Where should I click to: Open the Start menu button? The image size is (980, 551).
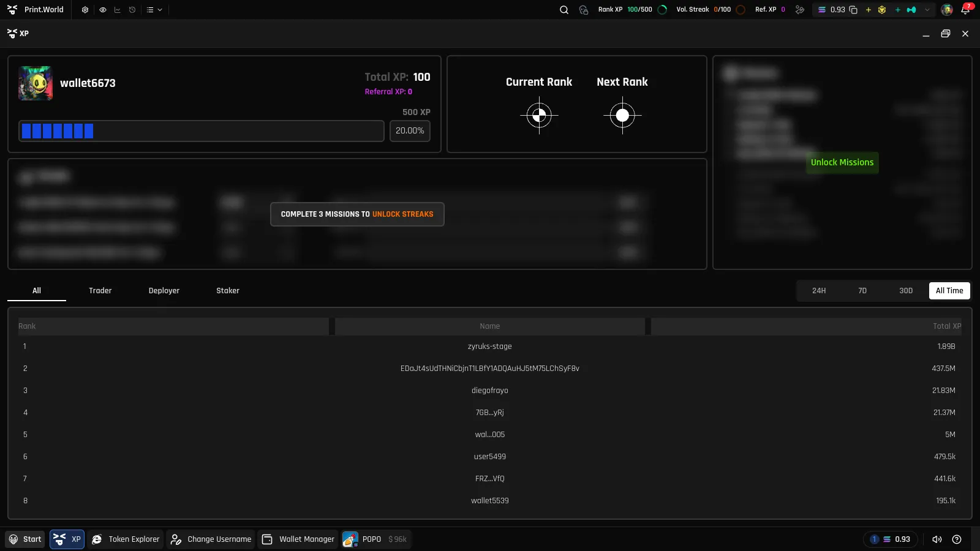[x=25, y=539]
